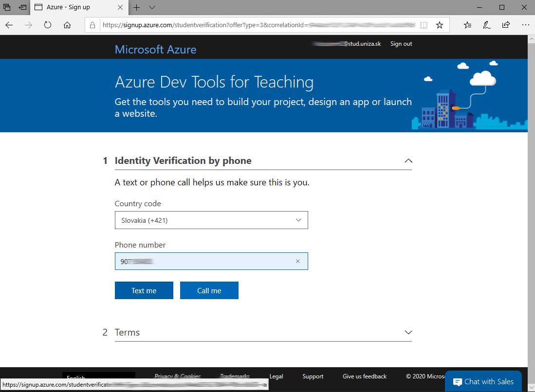The width and height of the screenshot is (535, 392).
Task: Click the Terms section title
Action: tap(127, 332)
